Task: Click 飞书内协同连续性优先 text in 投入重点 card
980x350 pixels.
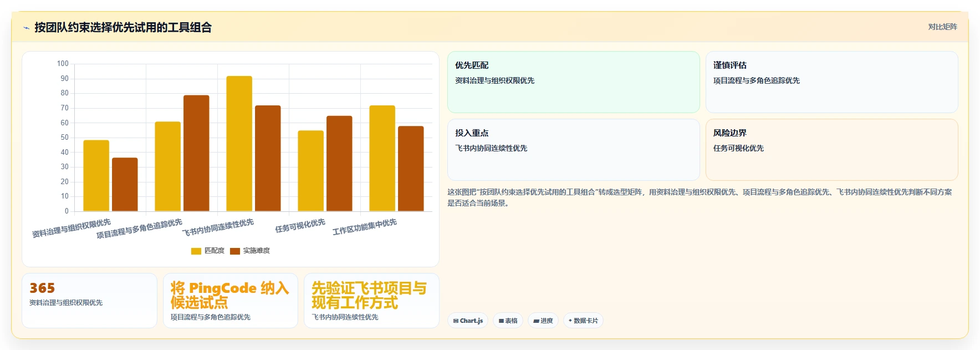Action: tap(491, 148)
